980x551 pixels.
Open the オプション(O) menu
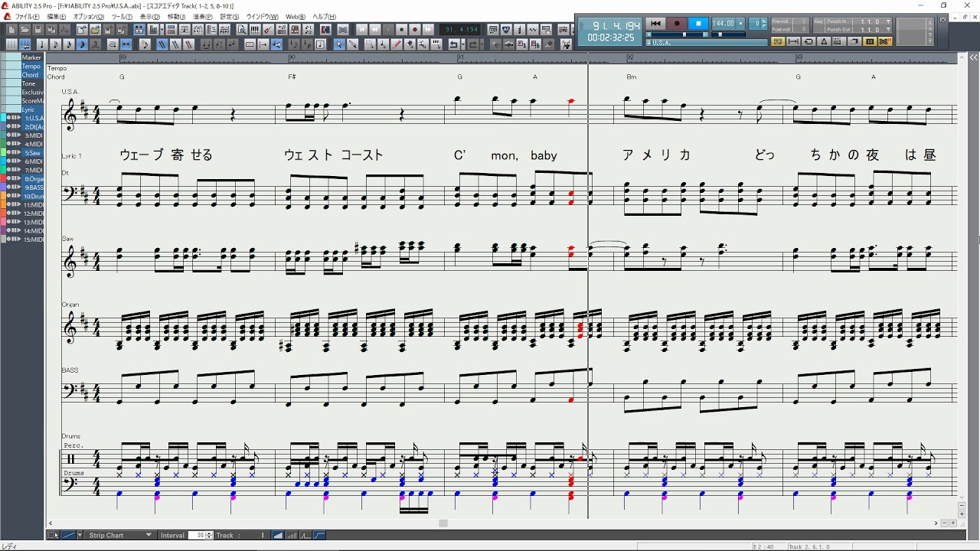pos(89,16)
